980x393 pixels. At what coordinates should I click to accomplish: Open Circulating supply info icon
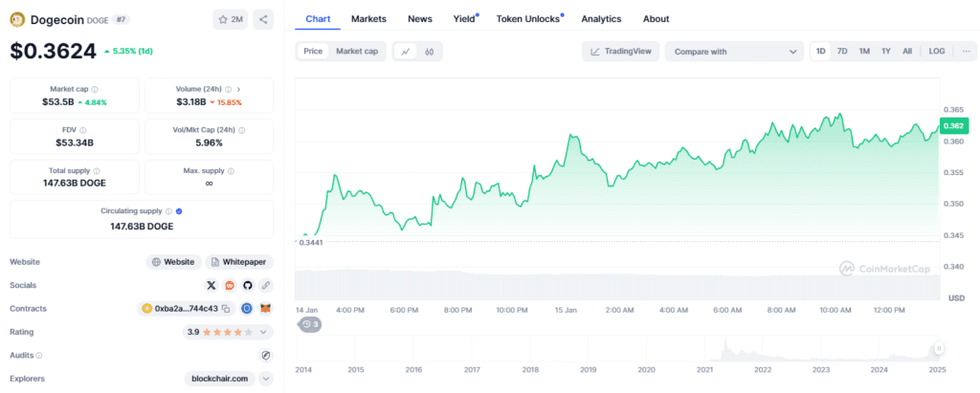pyautogui.click(x=168, y=212)
